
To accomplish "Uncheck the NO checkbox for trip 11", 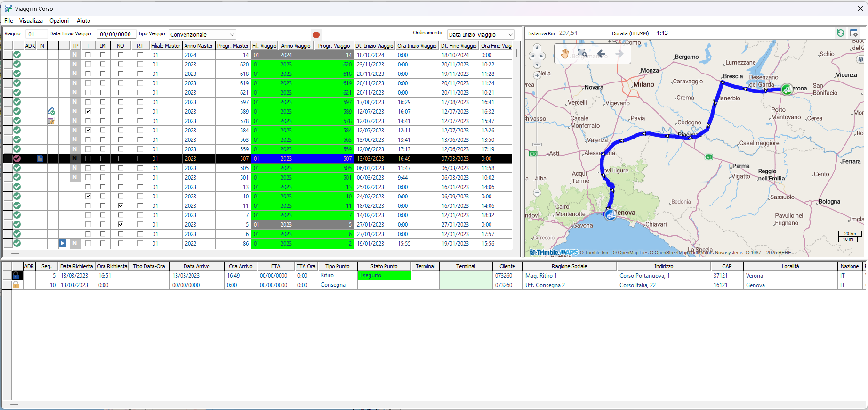I will coord(121,205).
